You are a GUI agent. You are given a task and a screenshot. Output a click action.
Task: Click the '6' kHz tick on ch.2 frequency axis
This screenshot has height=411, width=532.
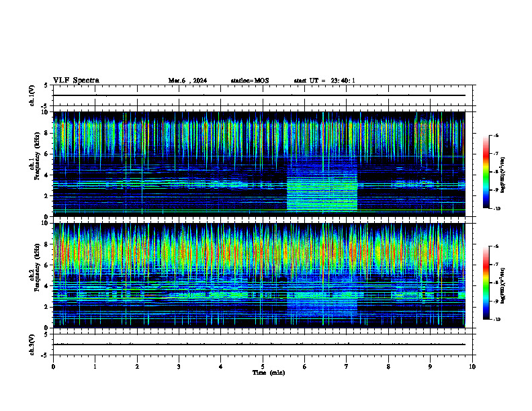coord(46,265)
